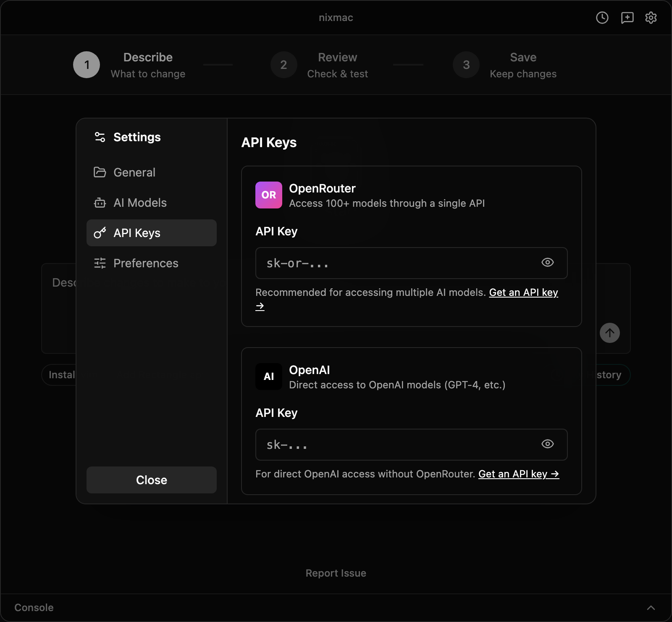Click the AI Models robot icon

tap(100, 203)
